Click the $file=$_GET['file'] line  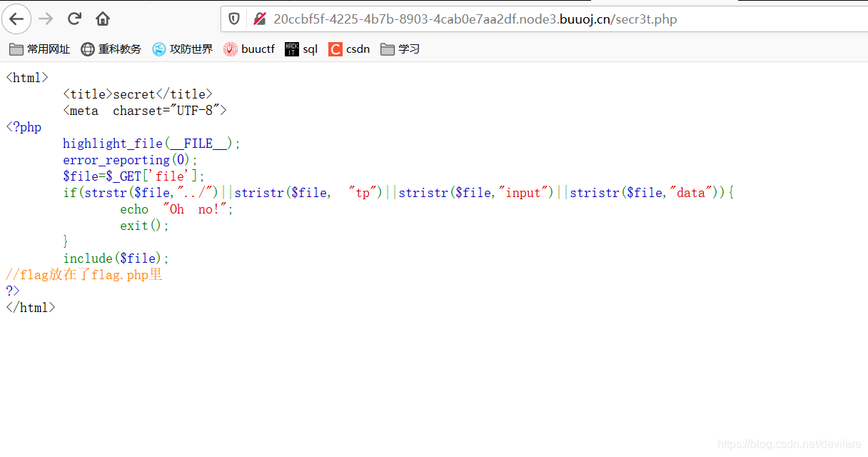point(133,176)
